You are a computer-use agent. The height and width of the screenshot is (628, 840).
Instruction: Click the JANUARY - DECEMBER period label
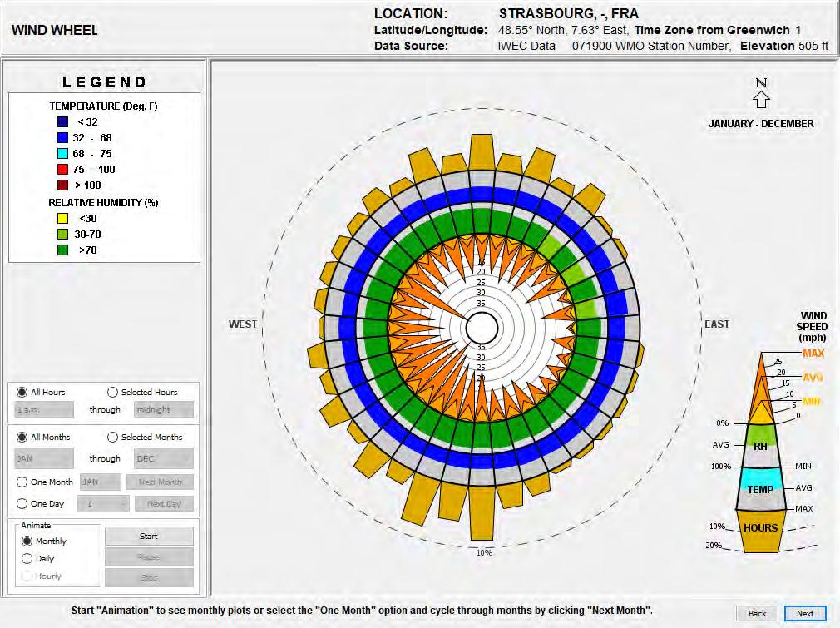761,124
